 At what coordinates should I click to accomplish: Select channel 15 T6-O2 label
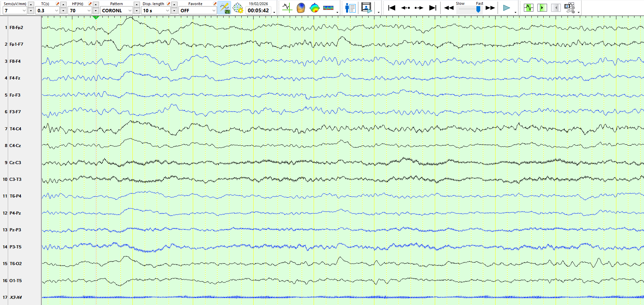coord(16,264)
